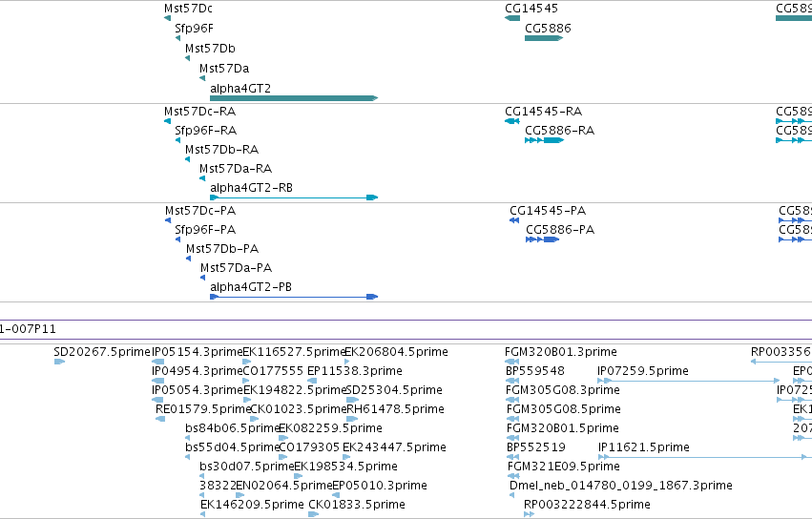Select the bs84b06.5prime EST label
The image size is (812, 519).
pyautogui.click(x=233, y=428)
